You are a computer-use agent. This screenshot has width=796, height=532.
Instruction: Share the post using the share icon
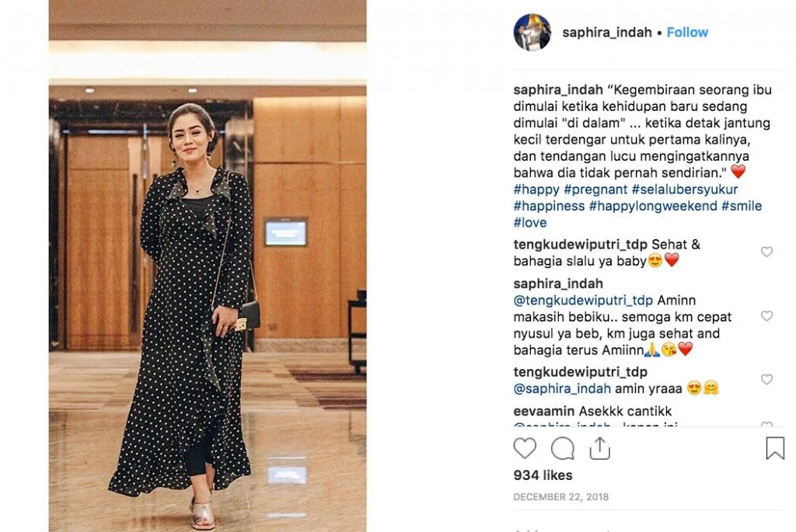pos(599,448)
